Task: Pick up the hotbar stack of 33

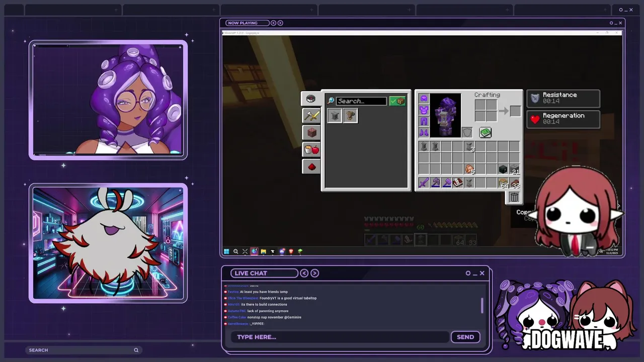Action: [x=514, y=183]
